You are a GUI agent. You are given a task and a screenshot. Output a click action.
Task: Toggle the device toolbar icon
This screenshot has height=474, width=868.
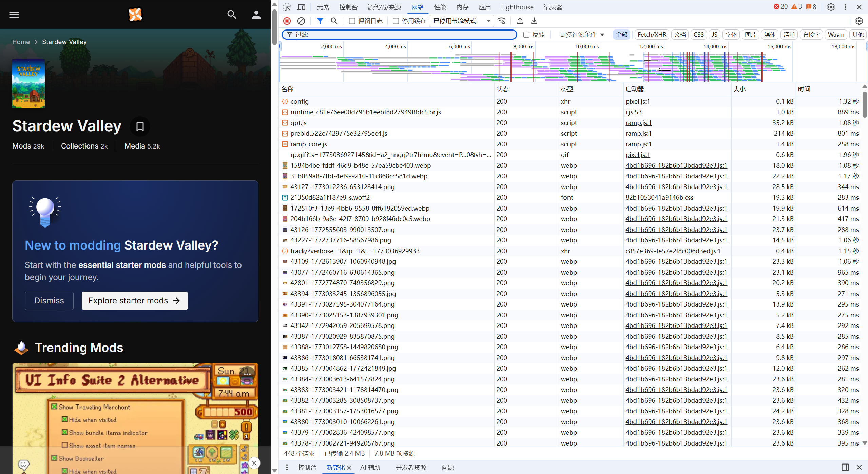[x=301, y=7]
